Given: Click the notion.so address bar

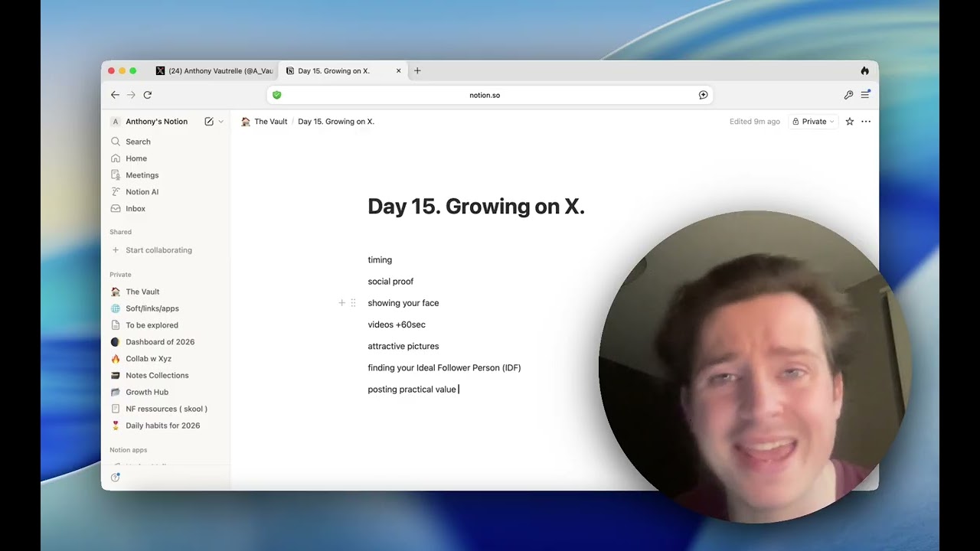Looking at the screenshot, I should tap(490, 95).
